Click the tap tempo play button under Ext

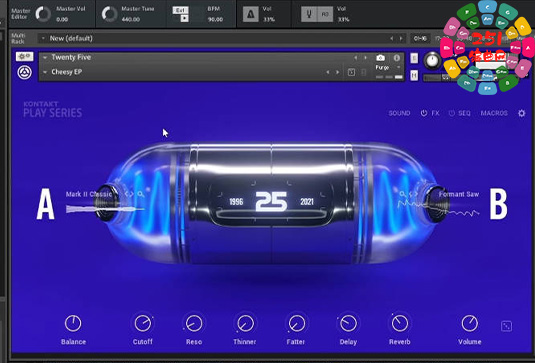184,18
